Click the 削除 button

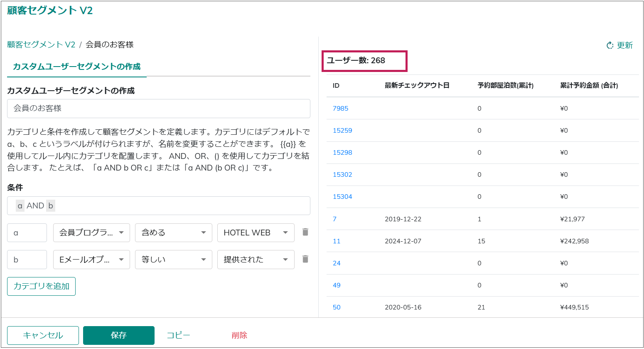coord(239,335)
